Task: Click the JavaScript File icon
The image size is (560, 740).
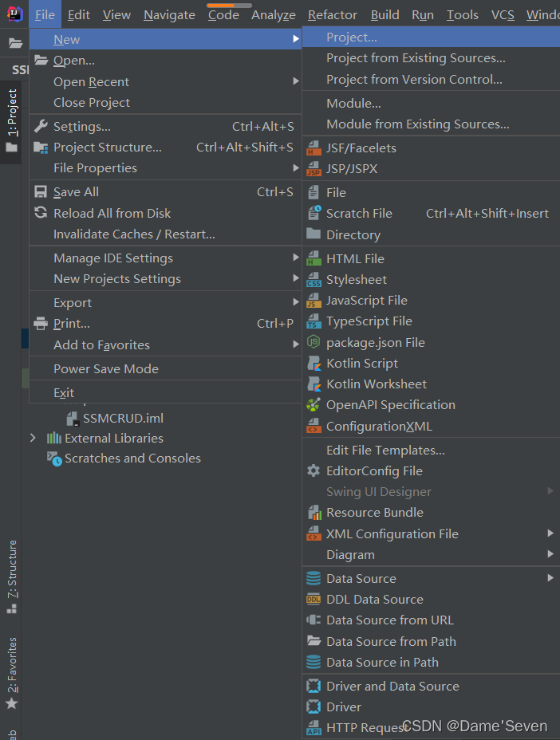Action: point(314,300)
